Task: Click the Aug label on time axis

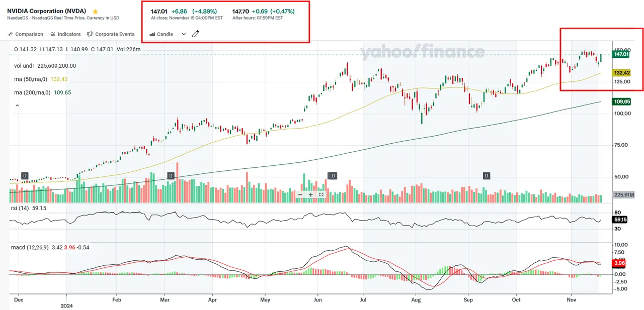Action: 416,299
